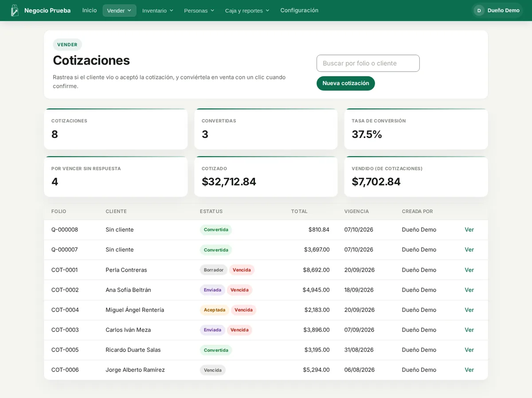
Task: Click the Vigencia column header
Action: (356, 211)
